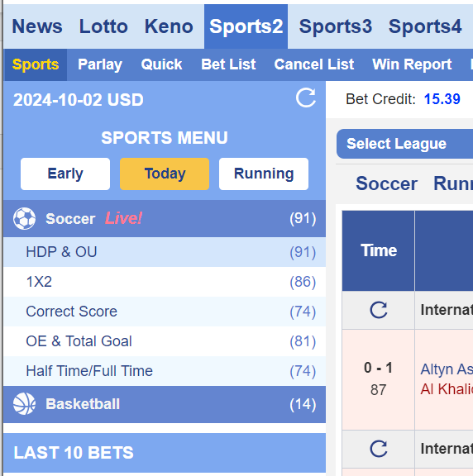
Task: Collapse the Soccer Live category
Action: click(x=165, y=218)
